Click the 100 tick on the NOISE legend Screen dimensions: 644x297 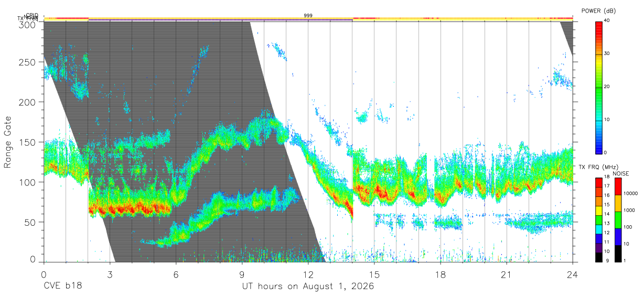[628, 227]
